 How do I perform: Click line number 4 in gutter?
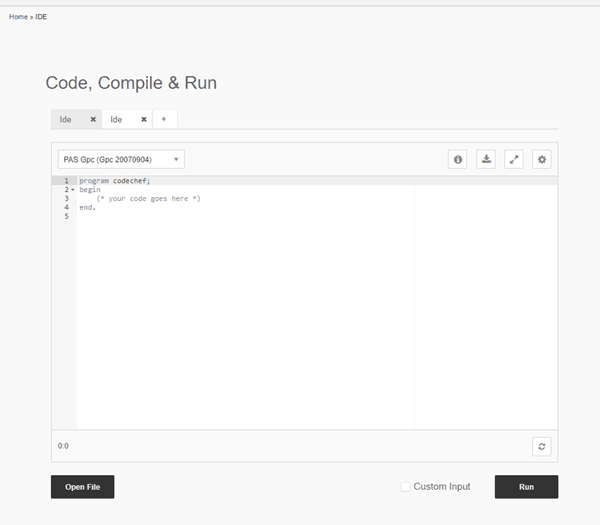(x=67, y=207)
